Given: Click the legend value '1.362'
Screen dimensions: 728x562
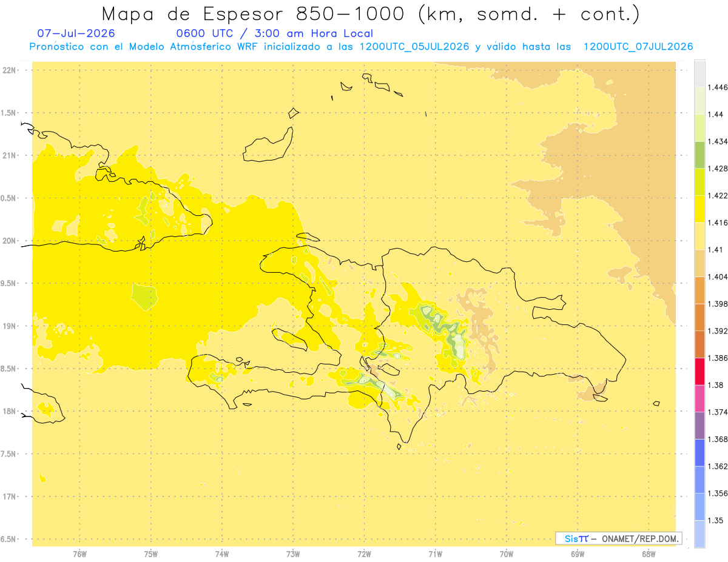Looking at the screenshot, I should pos(718,466).
